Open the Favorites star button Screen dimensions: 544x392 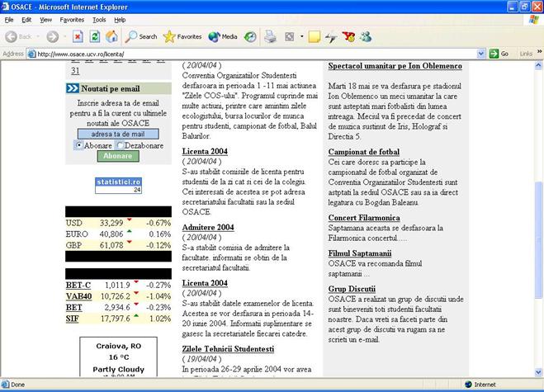[x=182, y=36]
